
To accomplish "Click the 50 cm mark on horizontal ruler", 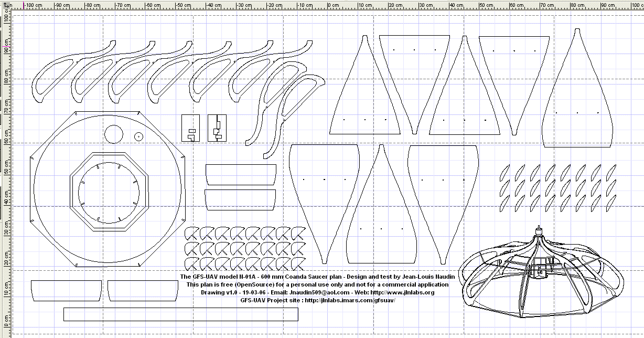I will coord(486,5).
